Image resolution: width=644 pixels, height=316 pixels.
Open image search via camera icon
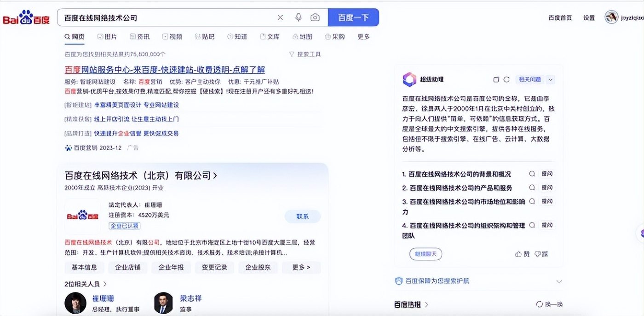(315, 18)
